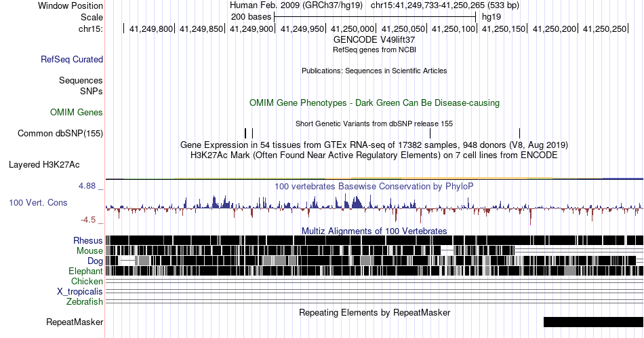
Task: Click the 41,250,250 ruler position
Action: tap(605, 29)
